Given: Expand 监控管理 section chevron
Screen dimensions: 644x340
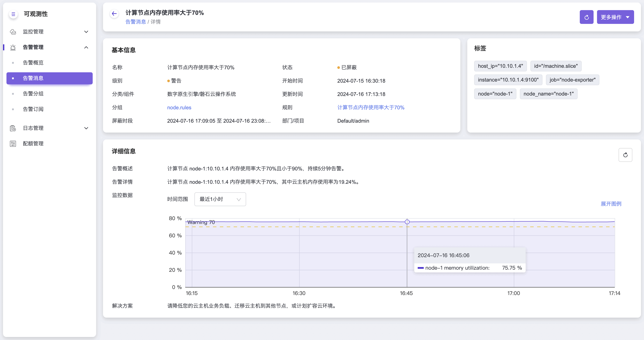Looking at the screenshot, I should click(86, 32).
